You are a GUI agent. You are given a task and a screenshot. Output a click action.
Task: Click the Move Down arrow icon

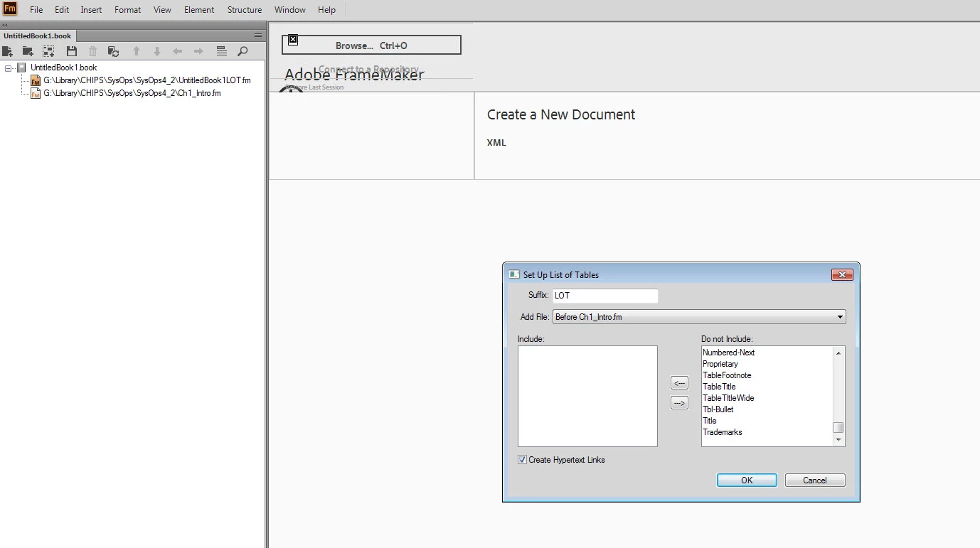tap(157, 51)
